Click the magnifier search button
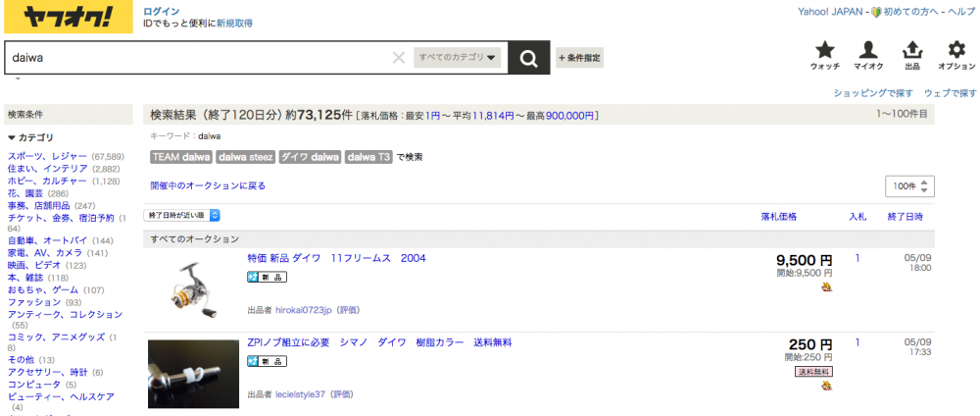The image size is (980, 416). coord(529,58)
